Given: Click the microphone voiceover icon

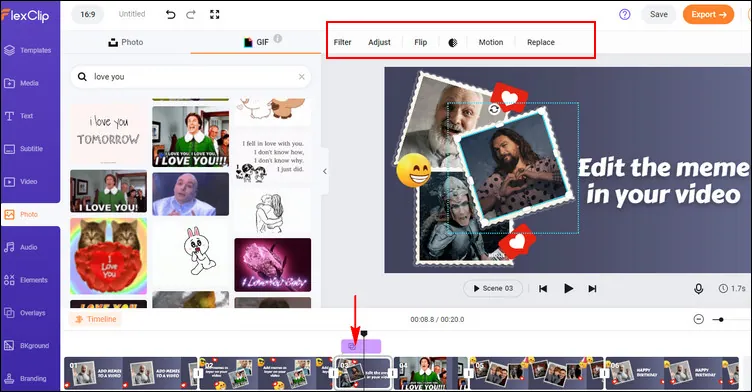Looking at the screenshot, I should click(x=699, y=288).
